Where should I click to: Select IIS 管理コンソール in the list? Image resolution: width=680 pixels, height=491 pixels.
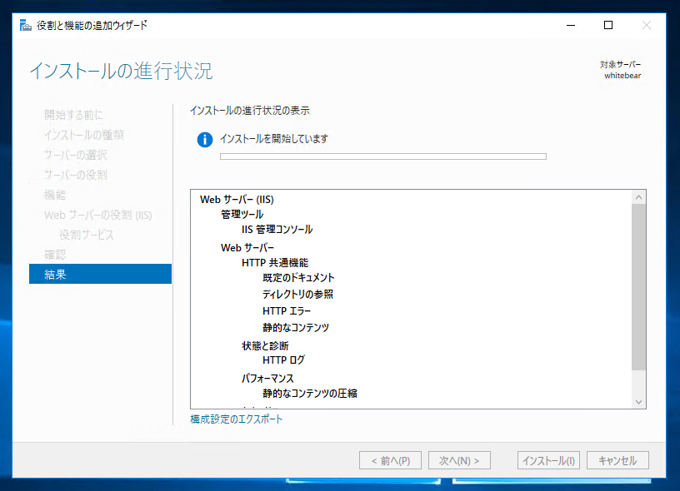click(277, 229)
